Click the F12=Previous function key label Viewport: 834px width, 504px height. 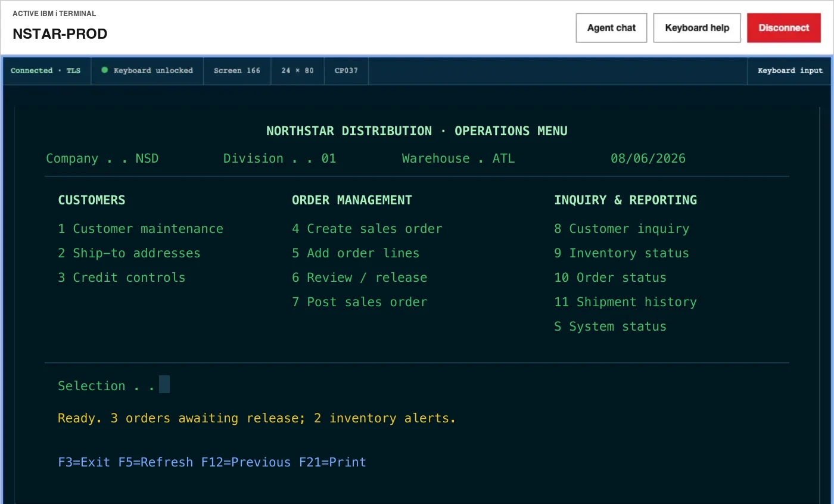tap(246, 462)
